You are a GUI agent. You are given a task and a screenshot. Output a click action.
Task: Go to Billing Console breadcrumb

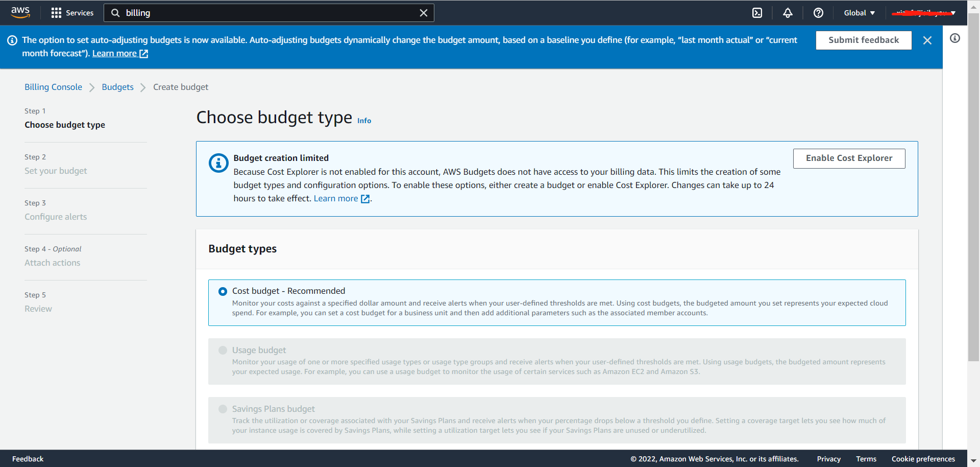pos(53,87)
